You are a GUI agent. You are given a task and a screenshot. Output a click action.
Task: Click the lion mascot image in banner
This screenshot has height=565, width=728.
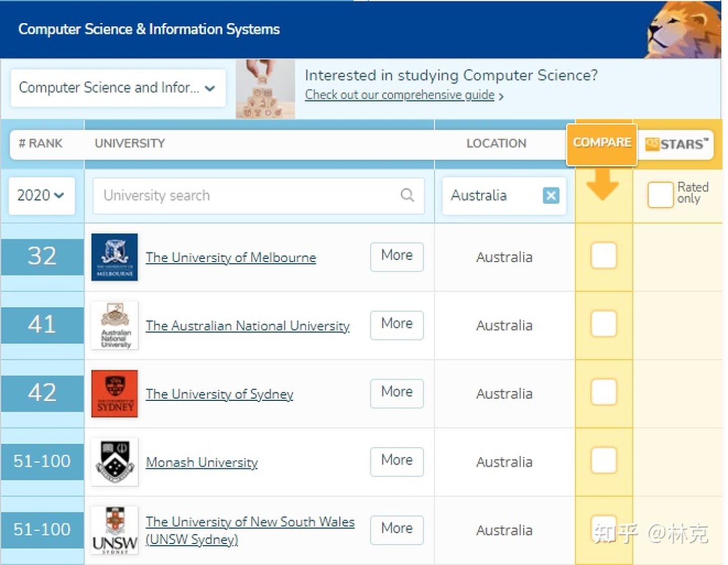click(684, 30)
